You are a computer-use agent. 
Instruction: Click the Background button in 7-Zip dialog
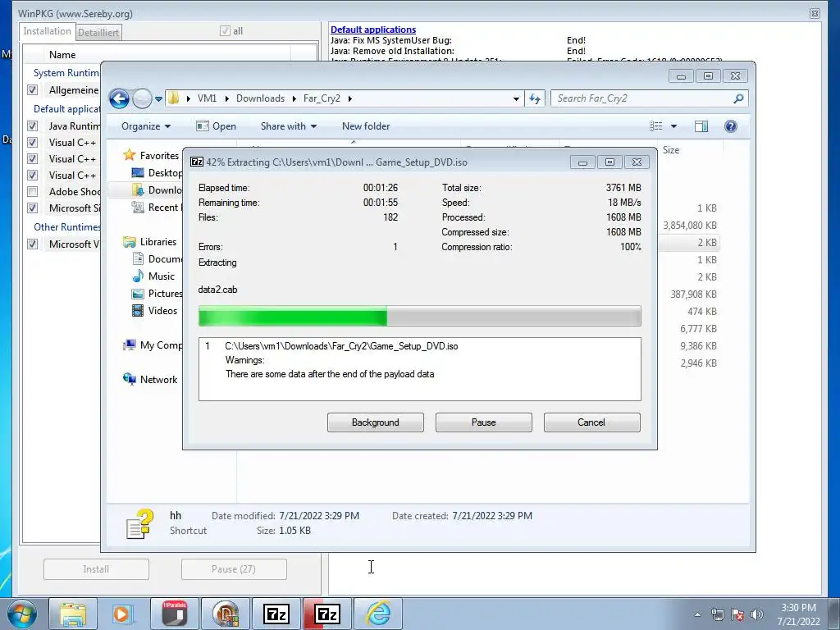tap(375, 422)
